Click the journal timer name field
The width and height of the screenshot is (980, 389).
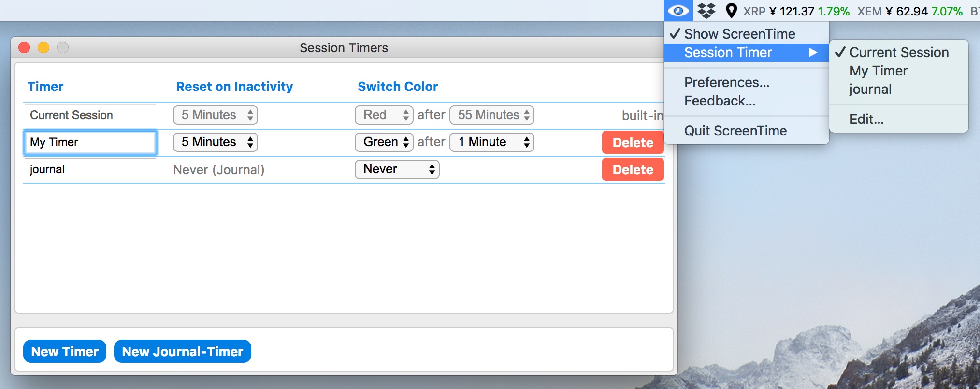click(x=90, y=169)
